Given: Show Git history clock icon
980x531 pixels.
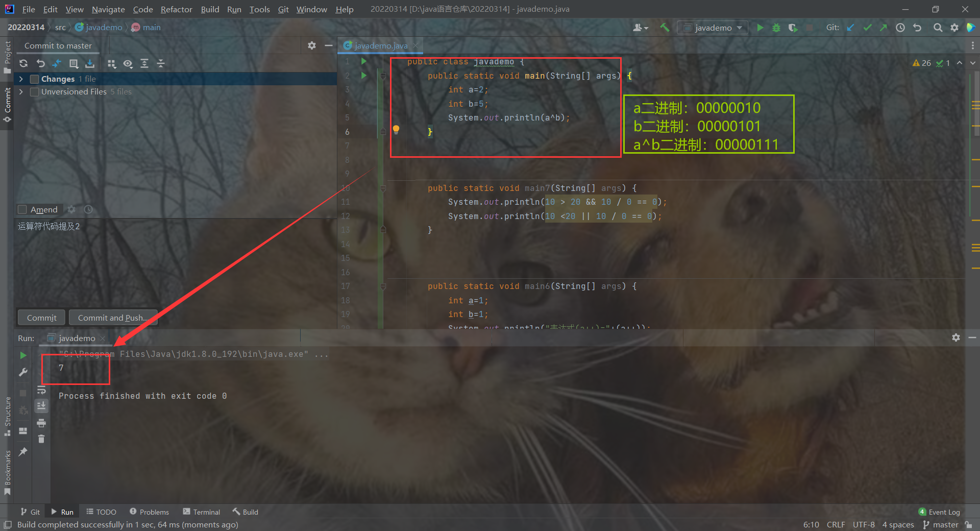Looking at the screenshot, I should (x=900, y=28).
